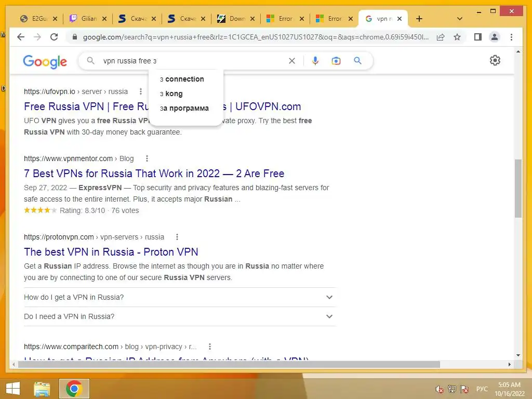This screenshot has width=532, height=399.
Task: Open more options for protonvpn.com result
Action: pos(177,237)
